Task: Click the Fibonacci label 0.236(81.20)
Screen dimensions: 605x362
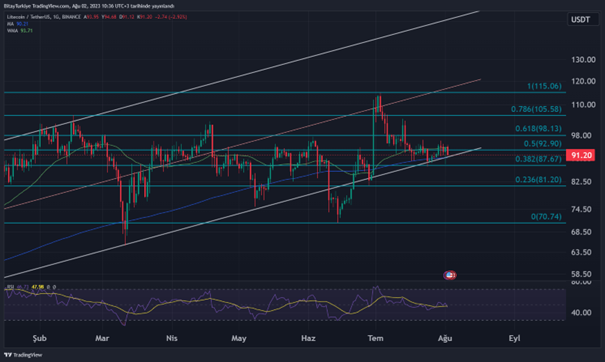Action: (538, 179)
